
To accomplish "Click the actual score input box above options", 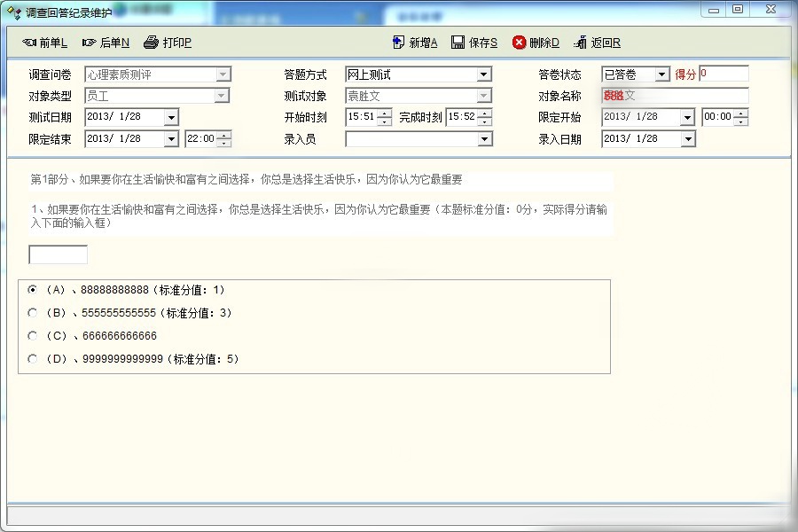I will (59, 254).
